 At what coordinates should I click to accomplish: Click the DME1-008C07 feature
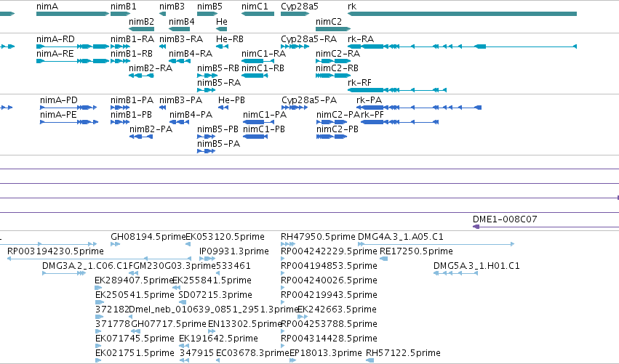tap(546, 227)
